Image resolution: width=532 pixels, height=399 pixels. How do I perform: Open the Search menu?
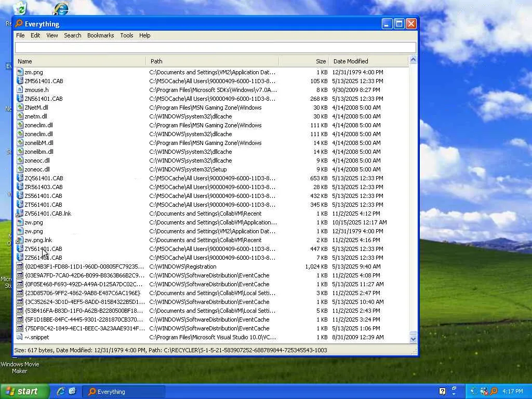click(x=73, y=35)
